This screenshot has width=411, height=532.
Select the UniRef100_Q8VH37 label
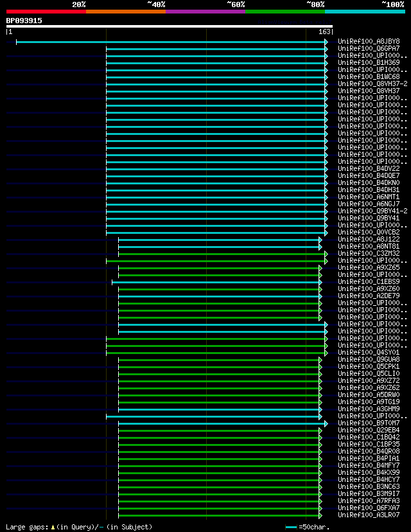[369, 91]
